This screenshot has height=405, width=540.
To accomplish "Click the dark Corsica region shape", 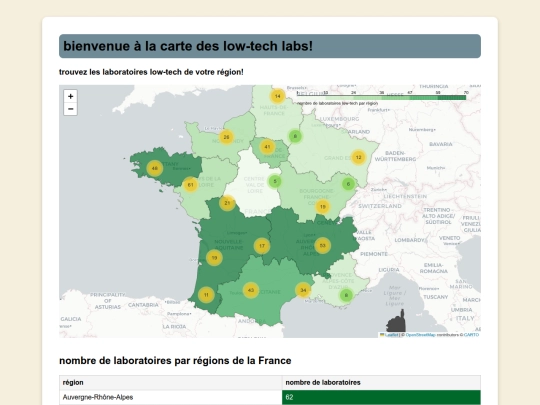I will [x=396, y=322].
